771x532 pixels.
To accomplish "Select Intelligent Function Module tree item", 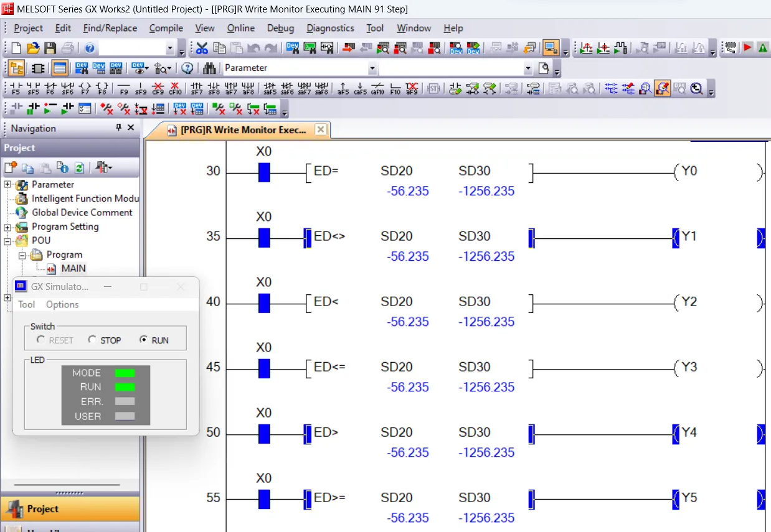I will [x=85, y=198].
